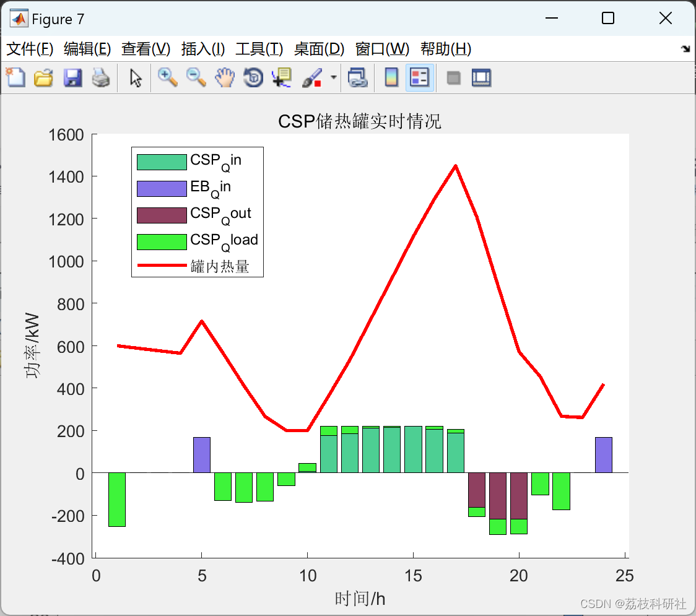Click the chart title CSP储热罐实时情况
696x616 pixels.
(360, 121)
